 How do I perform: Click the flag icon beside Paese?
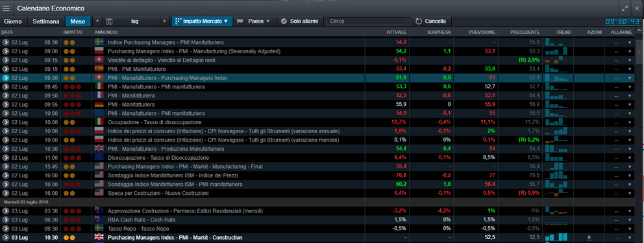click(x=240, y=21)
